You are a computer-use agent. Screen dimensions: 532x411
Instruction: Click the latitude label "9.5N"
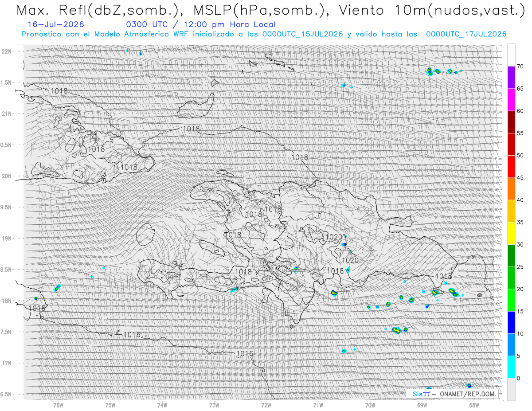6,207
